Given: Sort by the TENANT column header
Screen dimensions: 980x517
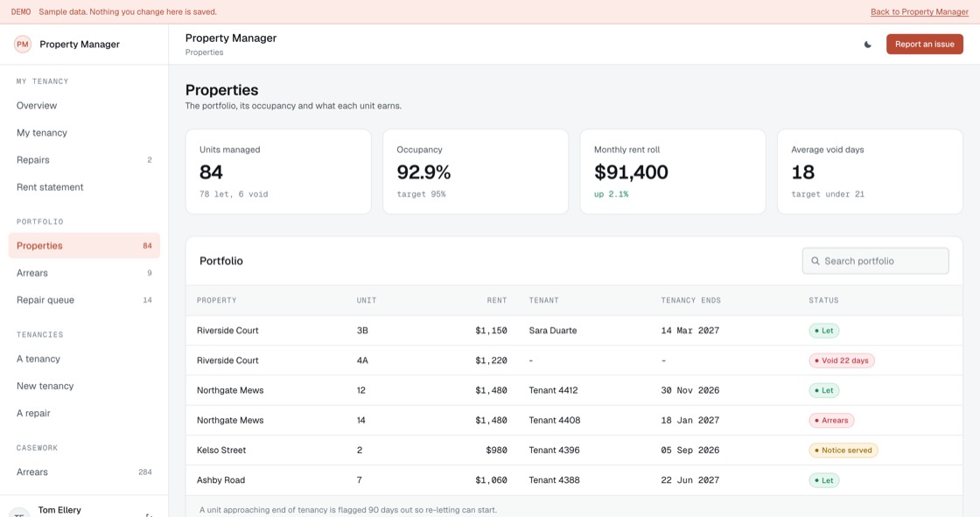Looking at the screenshot, I should coord(543,301).
